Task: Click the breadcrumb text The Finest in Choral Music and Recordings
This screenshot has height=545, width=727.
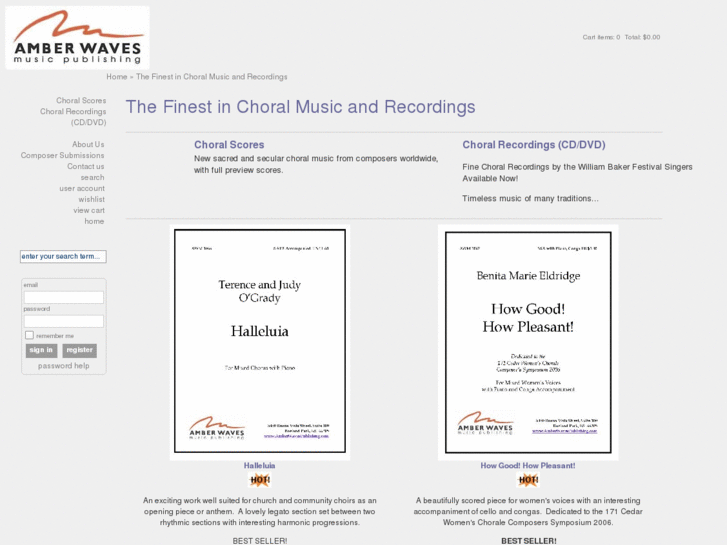Action: coord(211,77)
